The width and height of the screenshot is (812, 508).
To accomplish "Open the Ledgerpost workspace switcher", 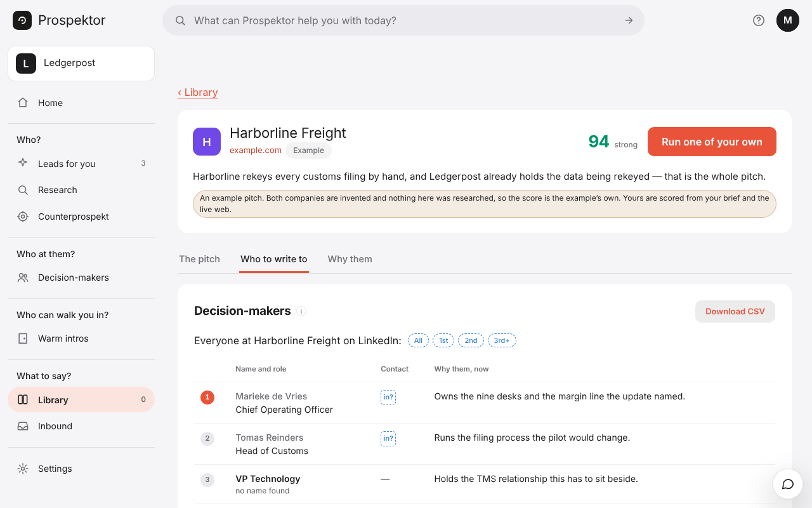I will (81, 63).
